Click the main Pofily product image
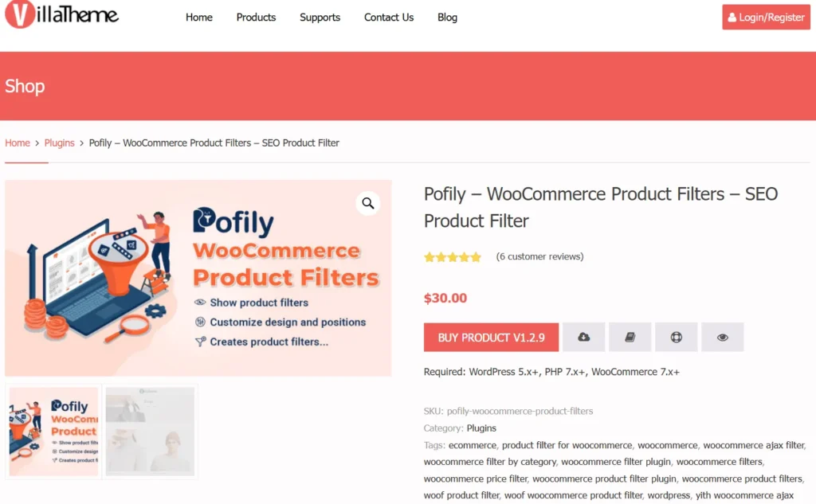This screenshot has width=816, height=504. coord(198,278)
